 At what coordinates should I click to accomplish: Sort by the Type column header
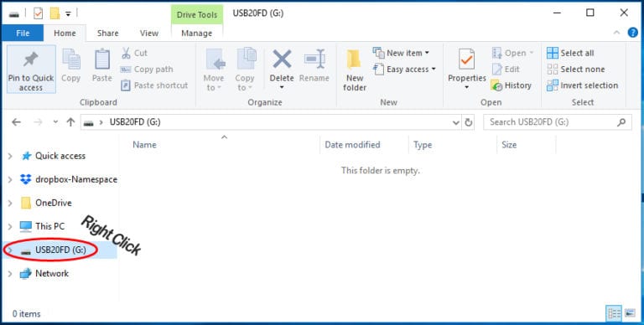click(x=423, y=144)
